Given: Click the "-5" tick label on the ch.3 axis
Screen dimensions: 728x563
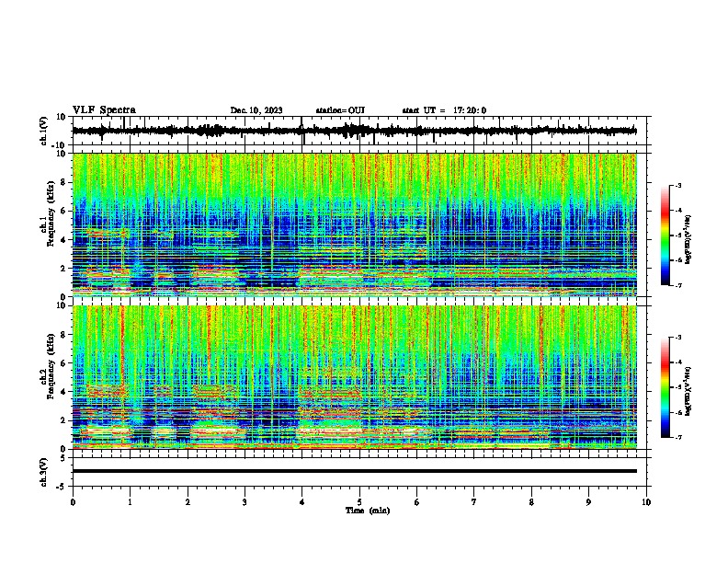Looking at the screenshot, I should coord(61,487).
